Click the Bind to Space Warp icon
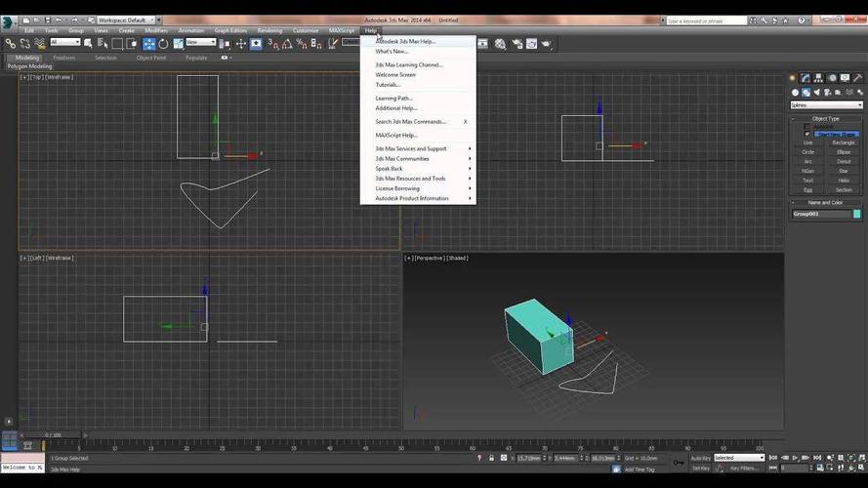Image resolution: width=868 pixels, height=488 pixels. (x=39, y=43)
